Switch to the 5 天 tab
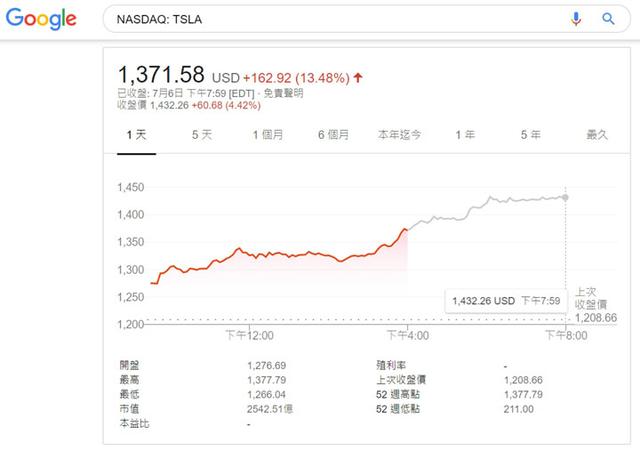Screen dimensions: 640x451 [x=202, y=134]
